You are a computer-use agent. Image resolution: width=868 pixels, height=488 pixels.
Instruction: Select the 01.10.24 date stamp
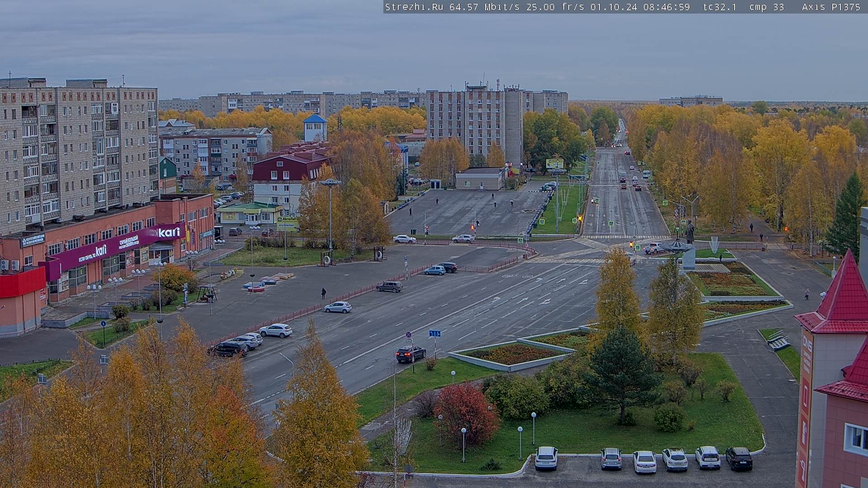pyautogui.click(x=613, y=7)
